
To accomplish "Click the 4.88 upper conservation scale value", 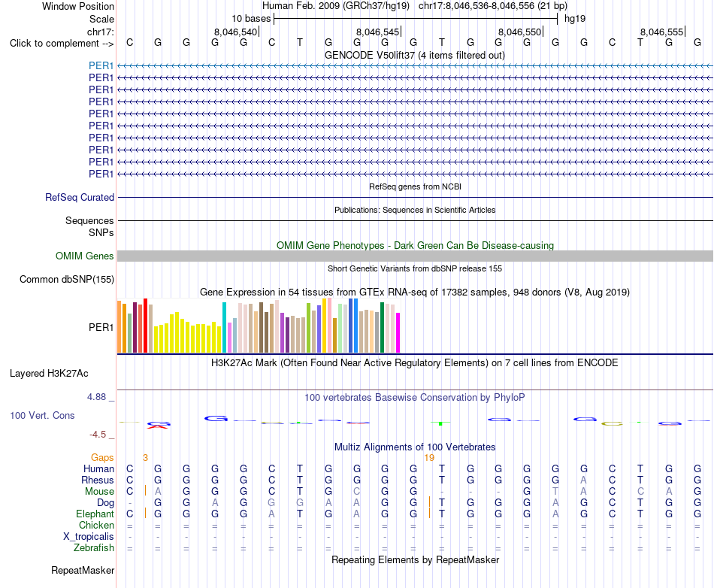I will 96,397.
